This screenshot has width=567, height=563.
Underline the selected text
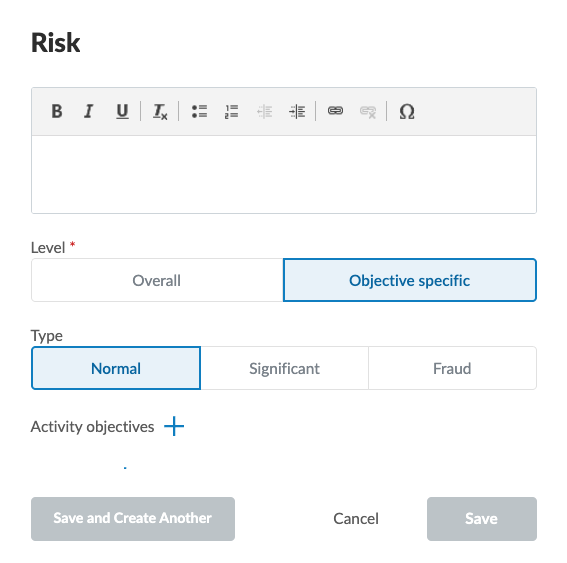[x=122, y=111]
